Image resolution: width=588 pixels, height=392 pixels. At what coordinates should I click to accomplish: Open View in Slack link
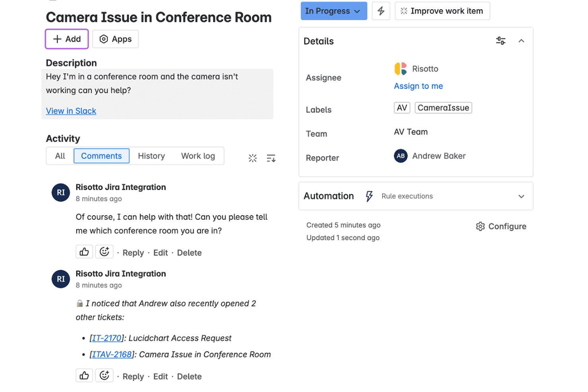71,111
